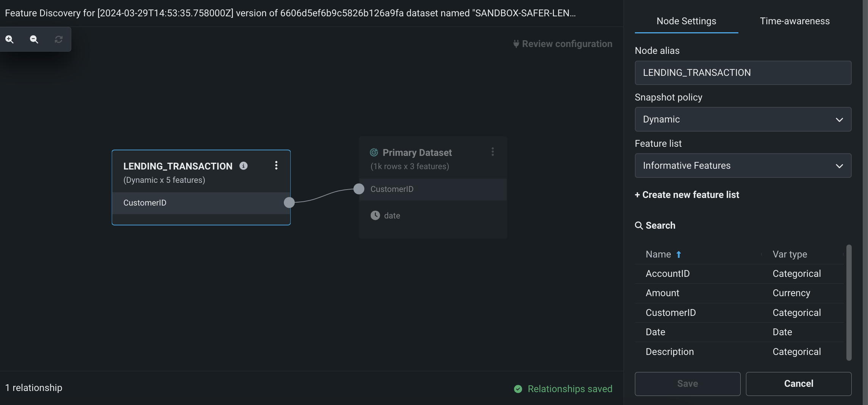Reset the canvas view with refresh icon
Image resolution: width=868 pixels, height=405 pixels.
coord(58,39)
